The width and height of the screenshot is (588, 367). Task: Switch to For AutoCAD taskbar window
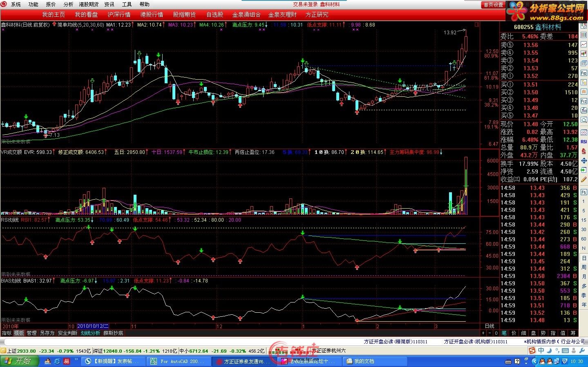point(179,361)
